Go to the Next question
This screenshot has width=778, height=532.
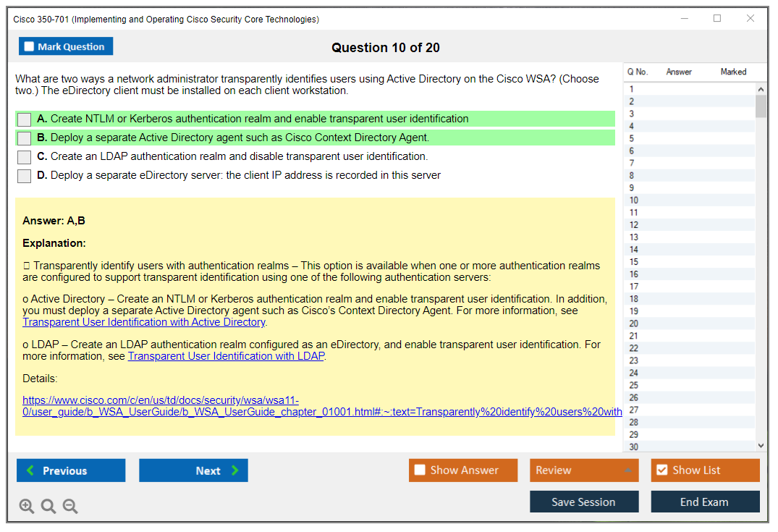click(193, 470)
